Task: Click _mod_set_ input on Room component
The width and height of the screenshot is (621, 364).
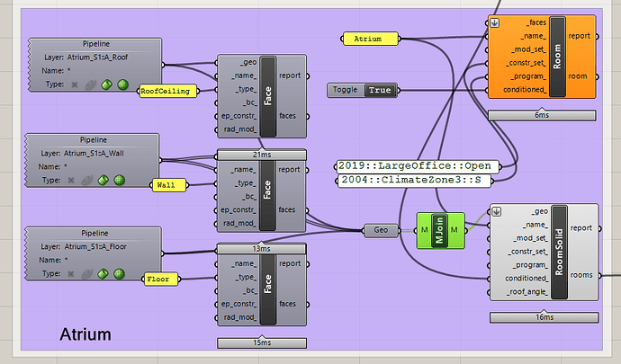Action: (x=528, y=49)
